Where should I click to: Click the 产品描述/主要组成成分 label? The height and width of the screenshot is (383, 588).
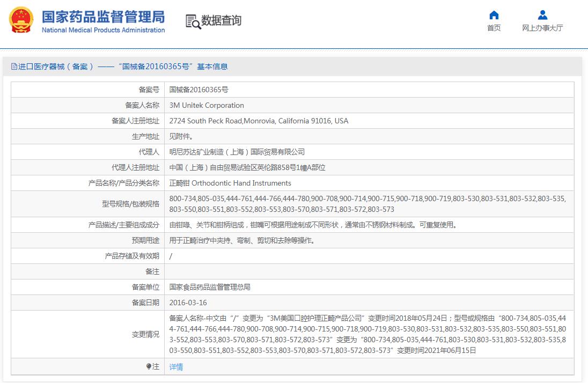click(x=124, y=225)
